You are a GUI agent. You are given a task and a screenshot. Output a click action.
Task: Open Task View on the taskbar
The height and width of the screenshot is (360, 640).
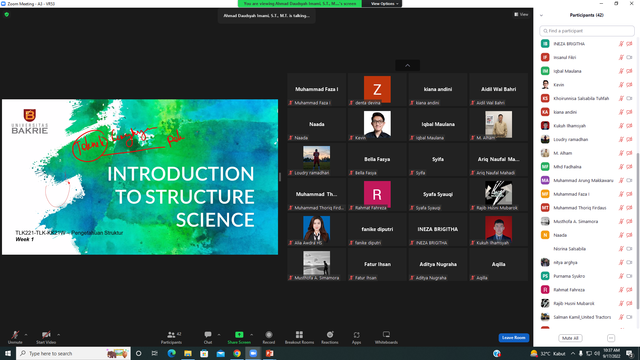point(154,353)
